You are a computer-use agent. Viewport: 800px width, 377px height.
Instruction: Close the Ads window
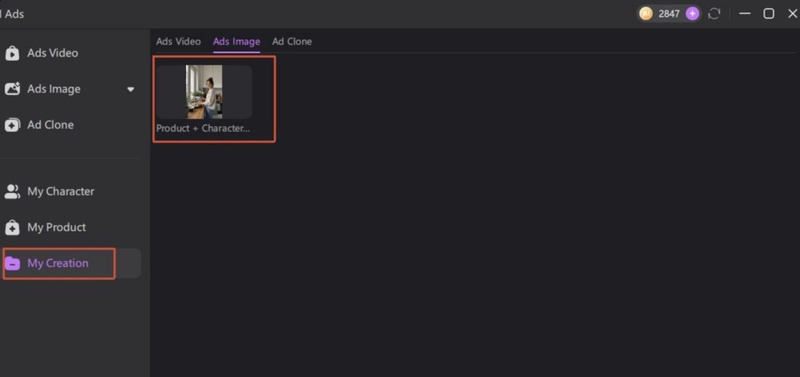click(792, 14)
